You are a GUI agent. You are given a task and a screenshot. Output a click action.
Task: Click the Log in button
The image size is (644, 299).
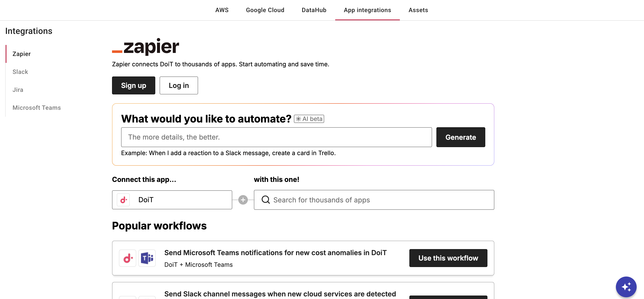point(178,85)
